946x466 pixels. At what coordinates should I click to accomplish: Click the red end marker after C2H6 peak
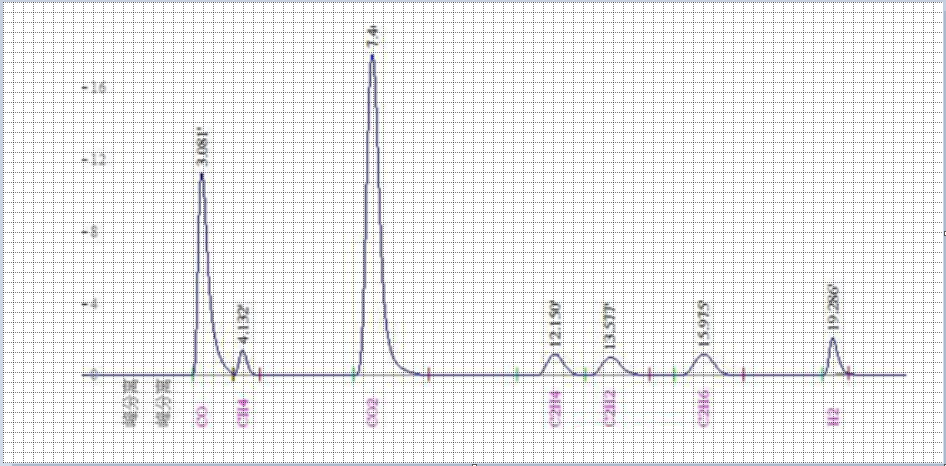[744, 375]
